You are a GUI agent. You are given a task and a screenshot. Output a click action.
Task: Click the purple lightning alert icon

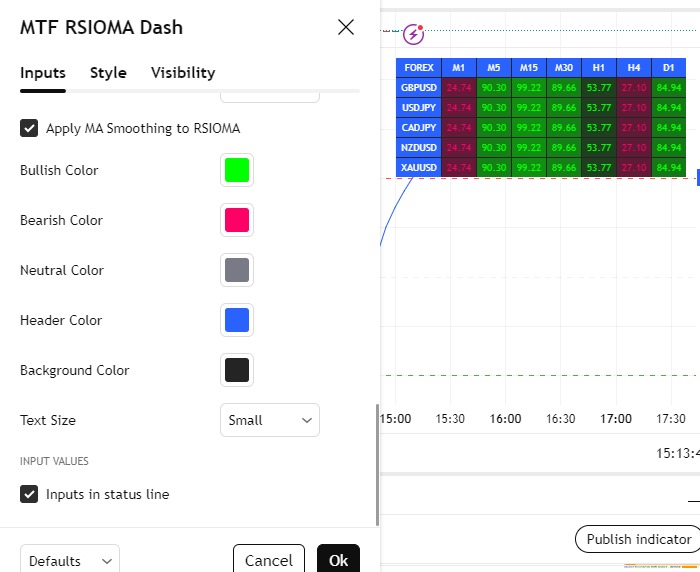coord(413,34)
